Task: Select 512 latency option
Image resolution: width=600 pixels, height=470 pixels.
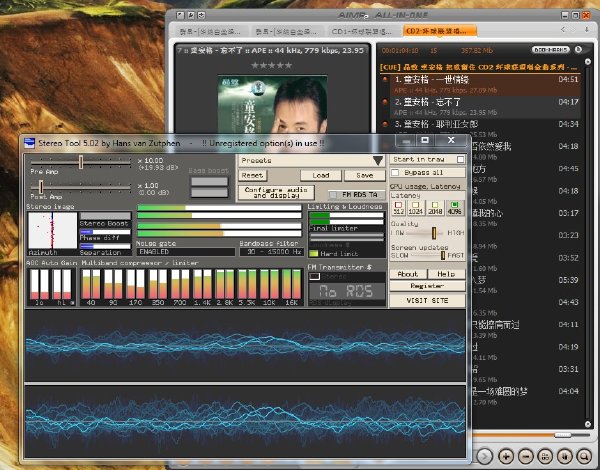Action: pos(398,208)
